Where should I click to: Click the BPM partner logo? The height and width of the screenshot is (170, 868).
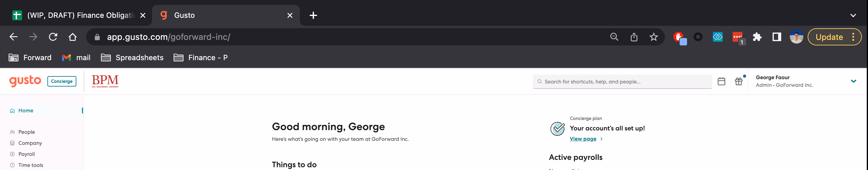tap(105, 81)
